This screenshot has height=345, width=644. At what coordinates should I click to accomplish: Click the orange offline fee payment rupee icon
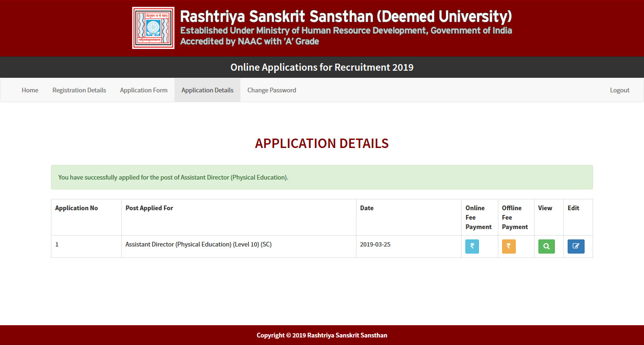pyautogui.click(x=509, y=246)
